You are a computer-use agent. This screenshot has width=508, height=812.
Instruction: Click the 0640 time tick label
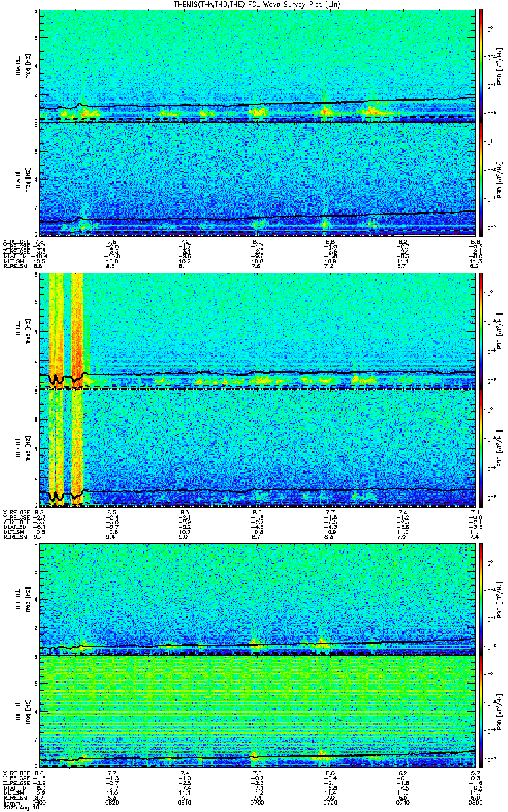coord(185,803)
